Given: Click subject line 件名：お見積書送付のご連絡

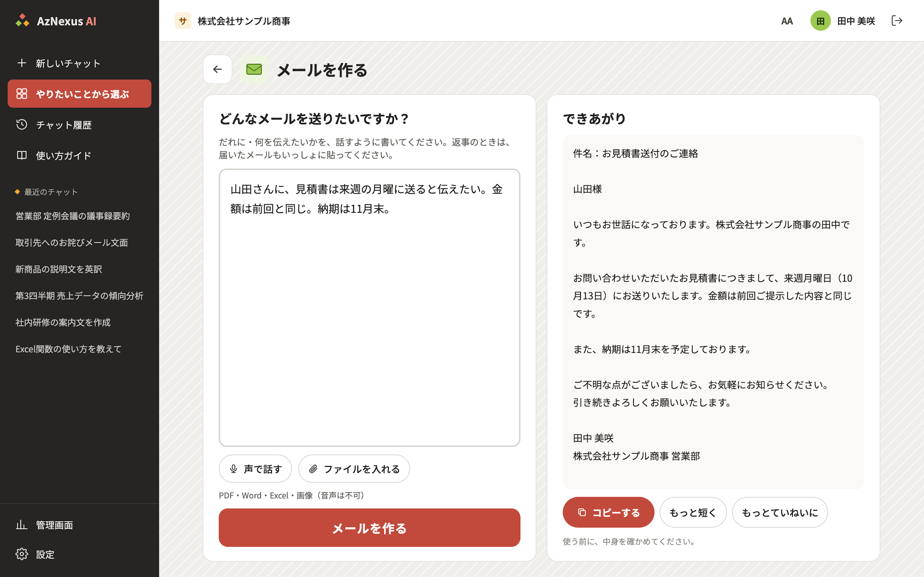Looking at the screenshot, I should tap(636, 153).
